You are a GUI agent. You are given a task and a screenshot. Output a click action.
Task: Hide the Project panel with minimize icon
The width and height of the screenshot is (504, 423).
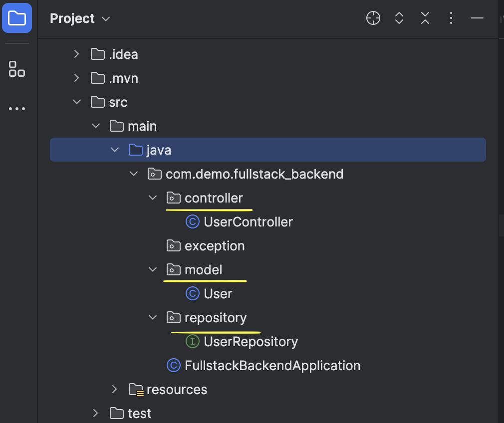click(477, 18)
